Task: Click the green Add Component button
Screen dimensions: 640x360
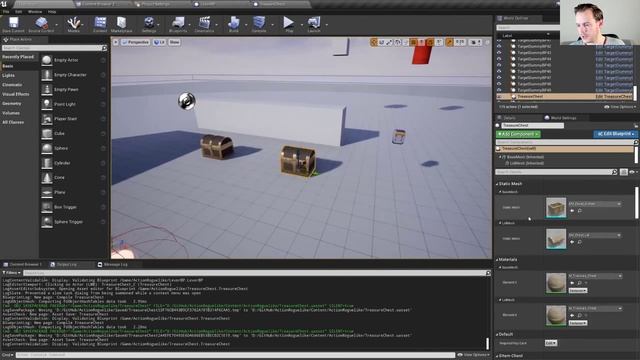Action: pyautogui.click(x=518, y=134)
